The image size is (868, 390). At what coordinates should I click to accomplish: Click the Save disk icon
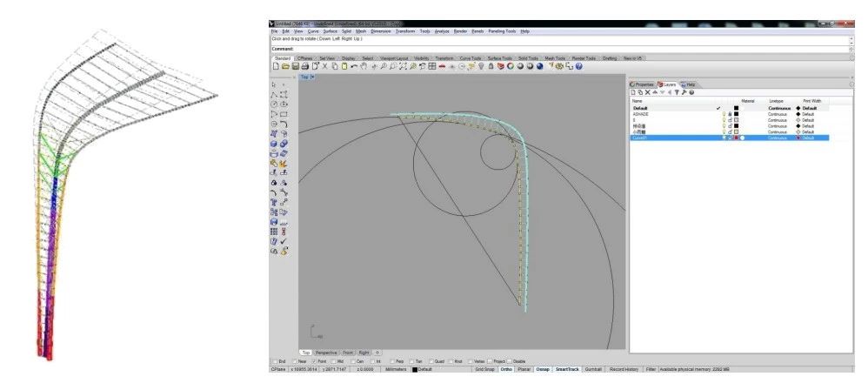click(295, 66)
